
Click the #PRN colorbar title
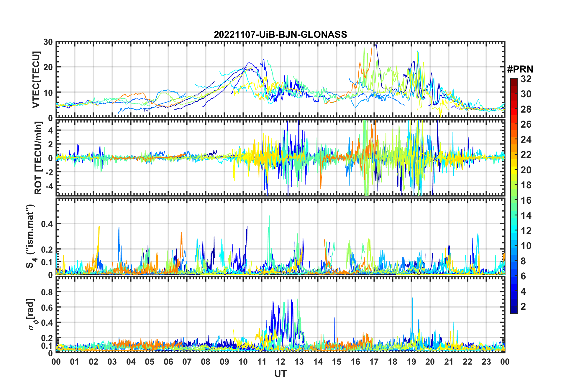[520, 69]
